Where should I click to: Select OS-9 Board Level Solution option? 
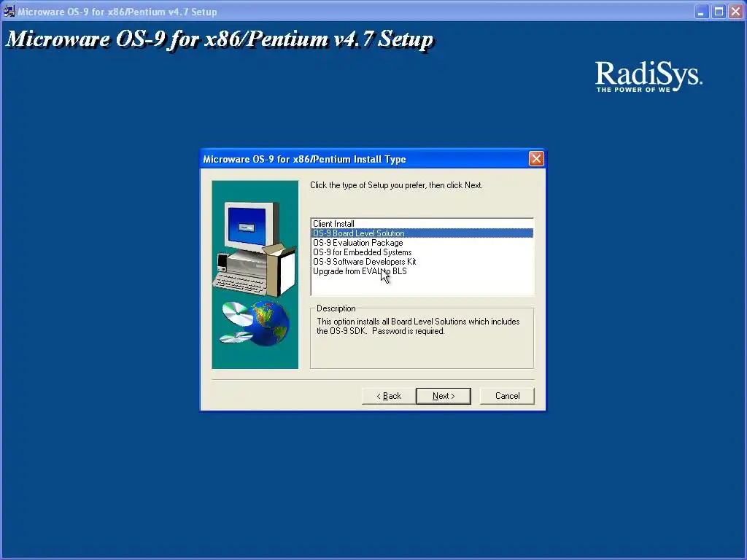point(422,233)
